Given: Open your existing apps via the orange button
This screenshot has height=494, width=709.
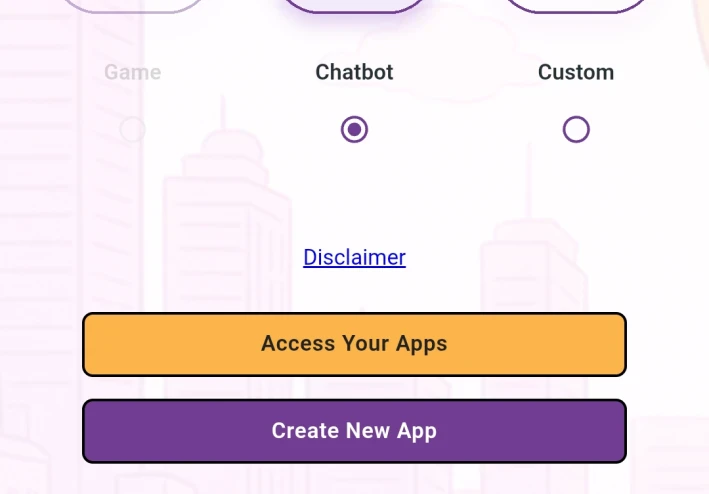Looking at the screenshot, I should [354, 344].
